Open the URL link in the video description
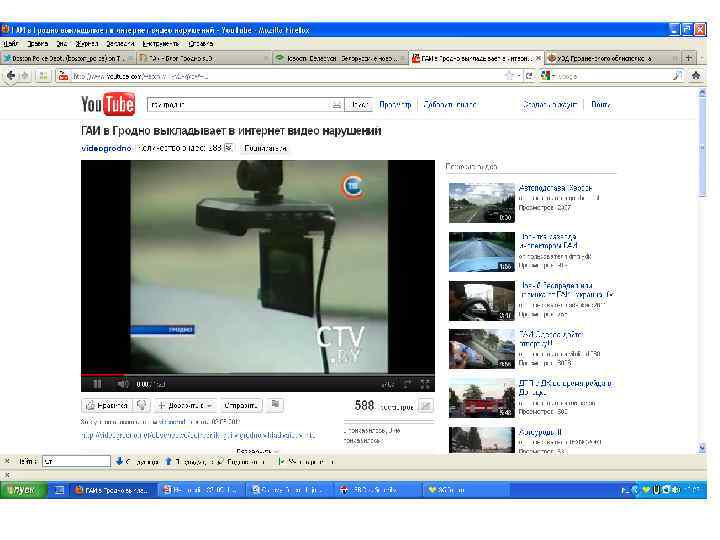 tap(198, 435)
